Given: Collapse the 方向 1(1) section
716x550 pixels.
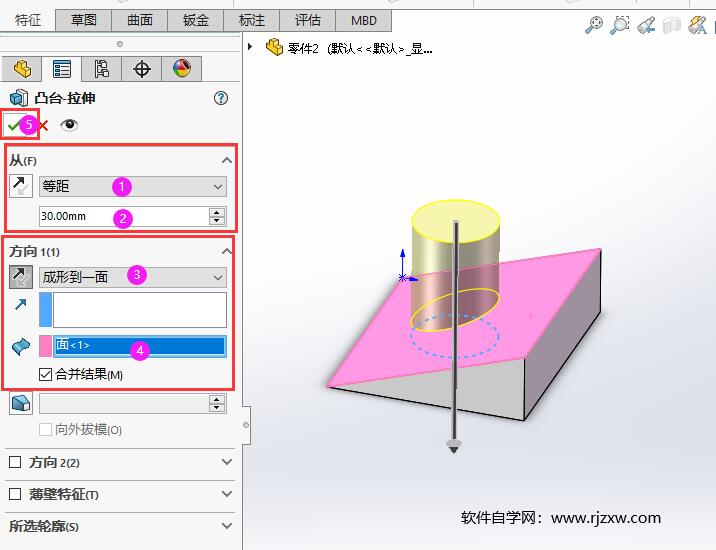Looking at the screenshot, I should (x=226, y=251).
